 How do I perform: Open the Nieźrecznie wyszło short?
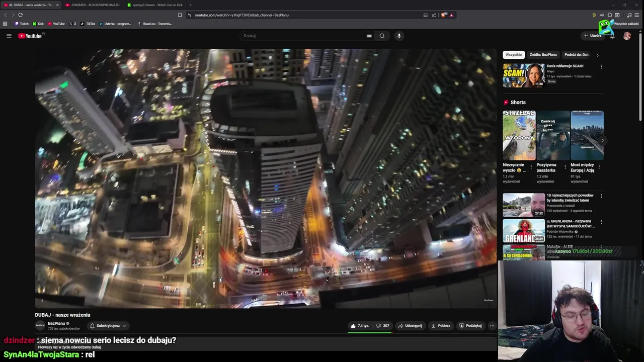tap(519, 135)
